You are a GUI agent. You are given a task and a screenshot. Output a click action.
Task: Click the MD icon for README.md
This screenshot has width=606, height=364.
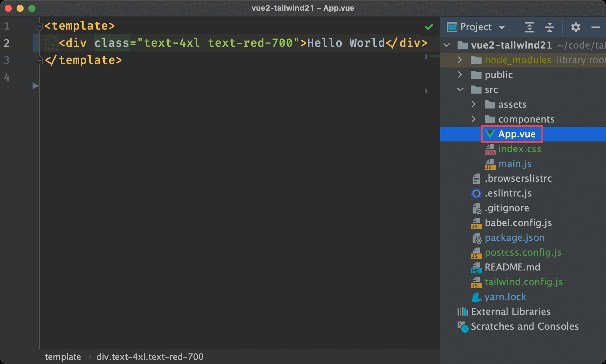[x=476, y=268]
